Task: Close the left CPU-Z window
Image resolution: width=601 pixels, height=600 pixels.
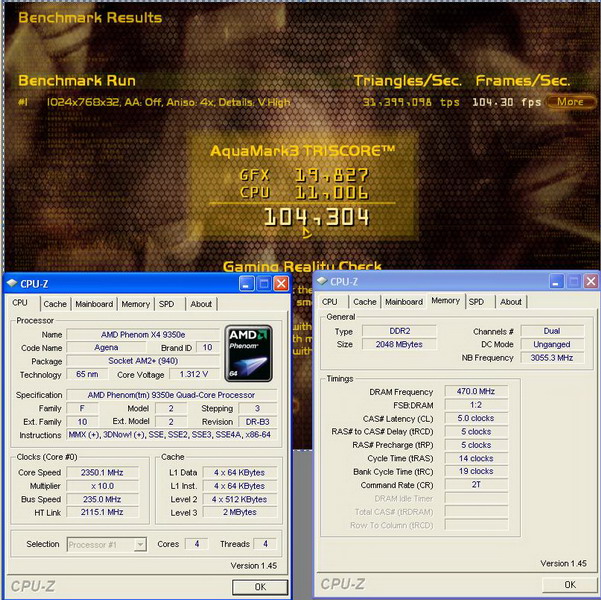Action: (x=281, y=284)
